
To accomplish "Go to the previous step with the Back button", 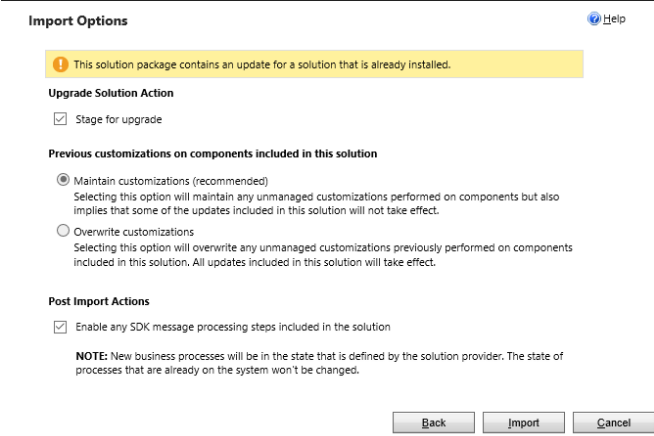I will coord(434,423).
